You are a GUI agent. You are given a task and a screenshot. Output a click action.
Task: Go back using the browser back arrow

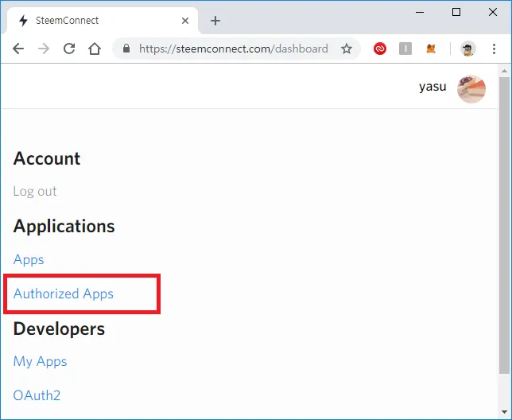(x=18, y=49)
